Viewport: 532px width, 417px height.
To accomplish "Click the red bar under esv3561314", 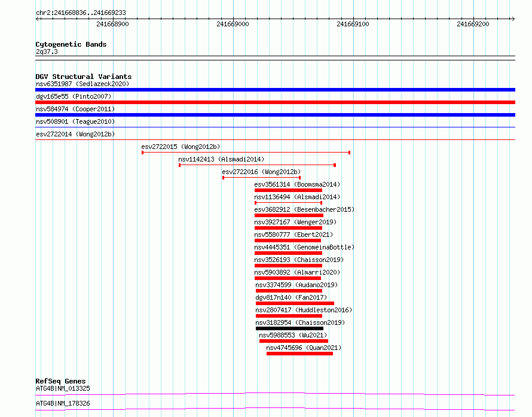I will coord(288,190).
